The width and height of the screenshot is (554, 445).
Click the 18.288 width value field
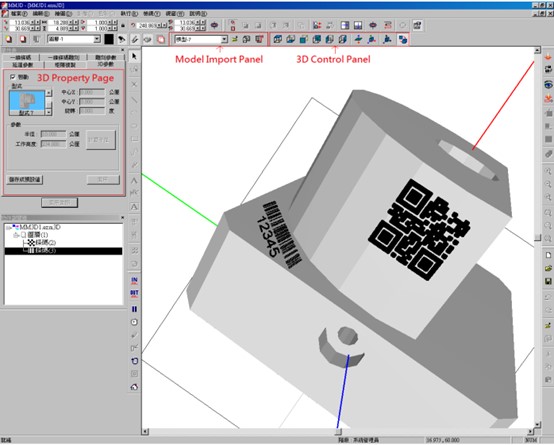tap(59, 22)
